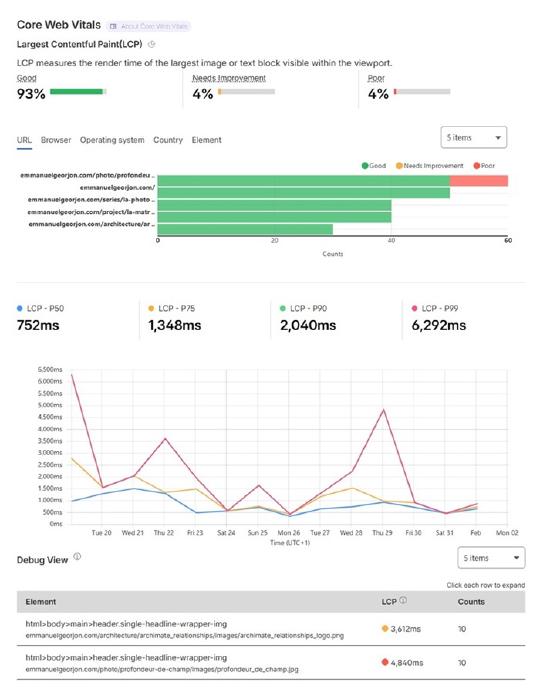Click the emmanuelgeorjon.com/ bar label
Screen dimensions: 540x689
(117, 188)
